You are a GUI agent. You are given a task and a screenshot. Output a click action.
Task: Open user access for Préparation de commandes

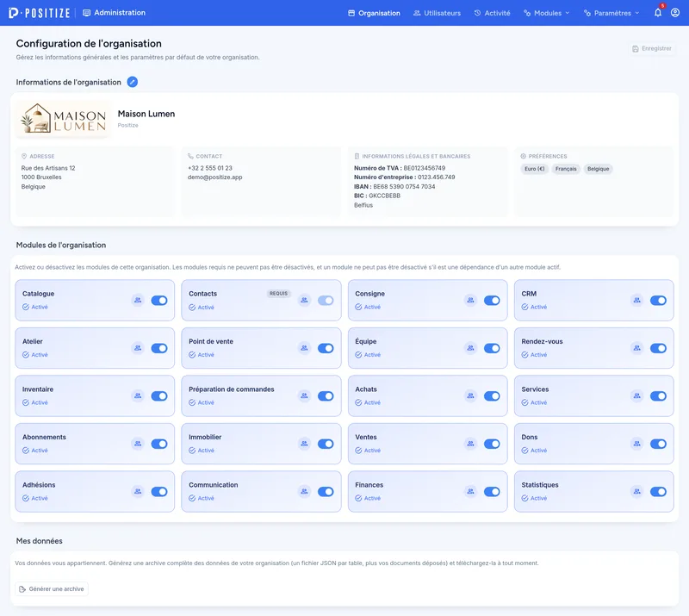click(304, 396)
